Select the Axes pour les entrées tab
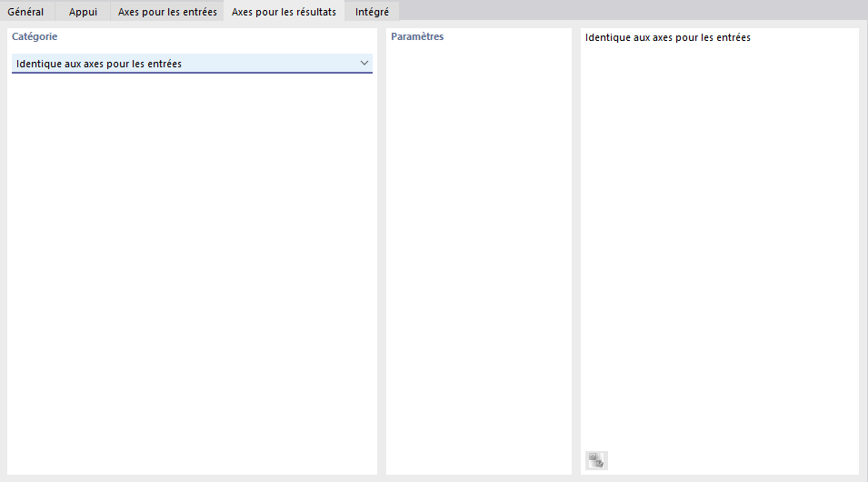Image resolution: width=868 pixels, height=482 pixels. tap(167, 11)
